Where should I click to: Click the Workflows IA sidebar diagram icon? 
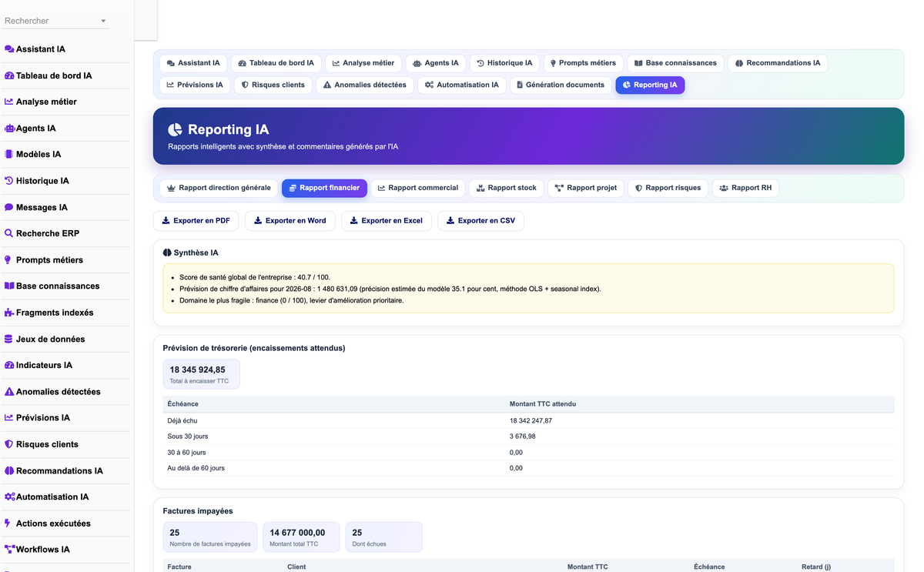click(x=10, y=549)
